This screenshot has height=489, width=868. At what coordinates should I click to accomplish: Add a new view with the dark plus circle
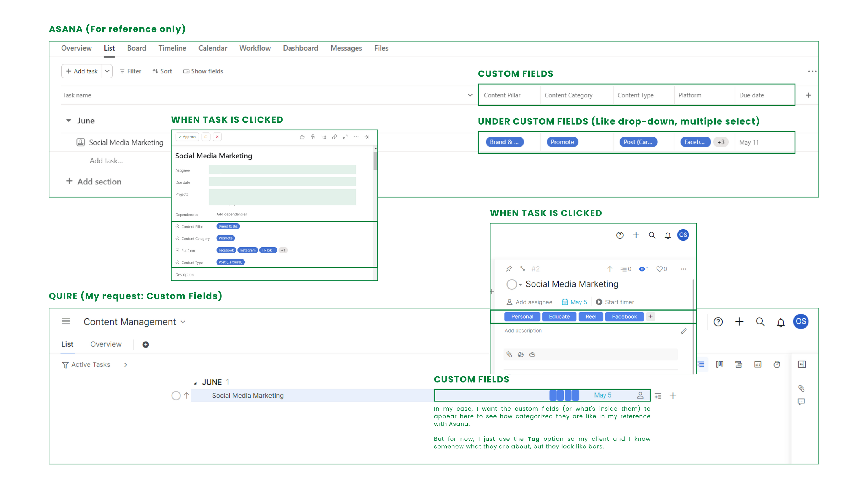[146, 344]
